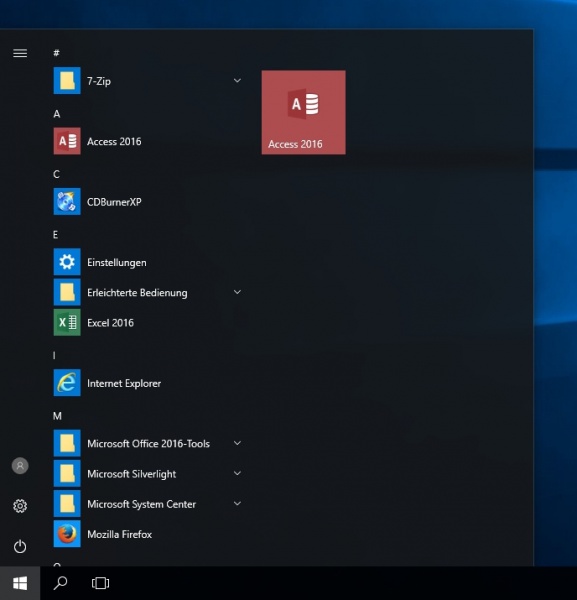Click the 'A' letter header
Image resolution: width=577 pixels, height=600 pixels.
tap(57, 114)
